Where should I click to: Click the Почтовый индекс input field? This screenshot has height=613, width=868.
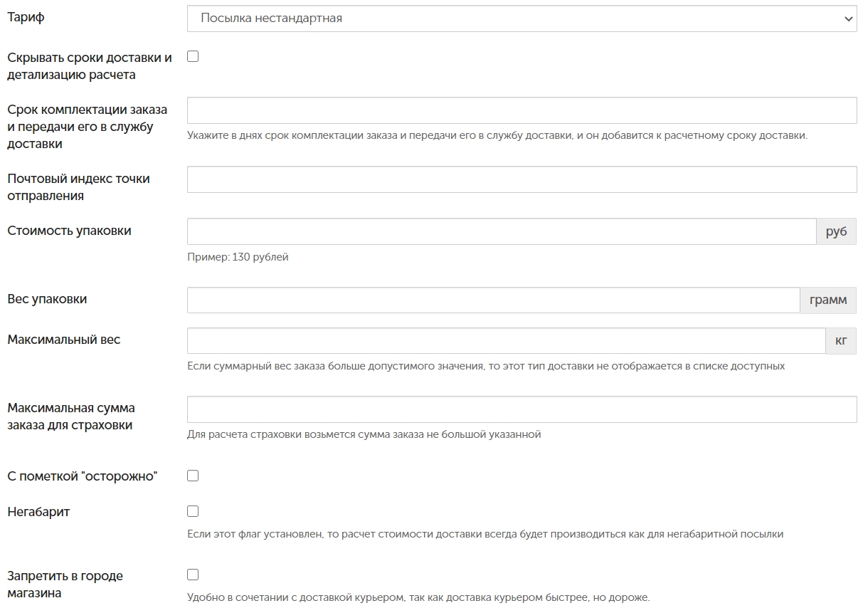click(x=522, y=179)
